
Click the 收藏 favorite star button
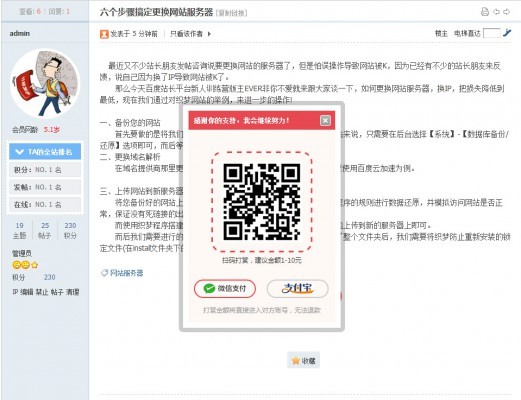[303, 360]
